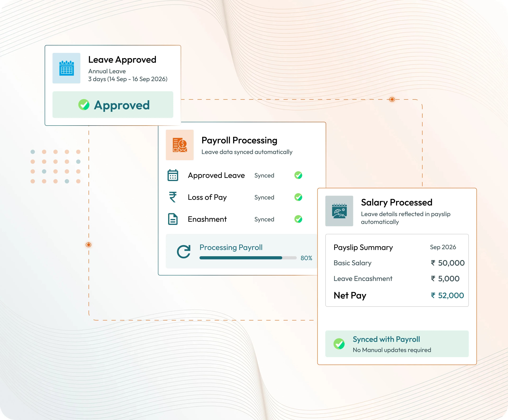
Task: Click the Payroll Processing title
Action: (239, 140)
